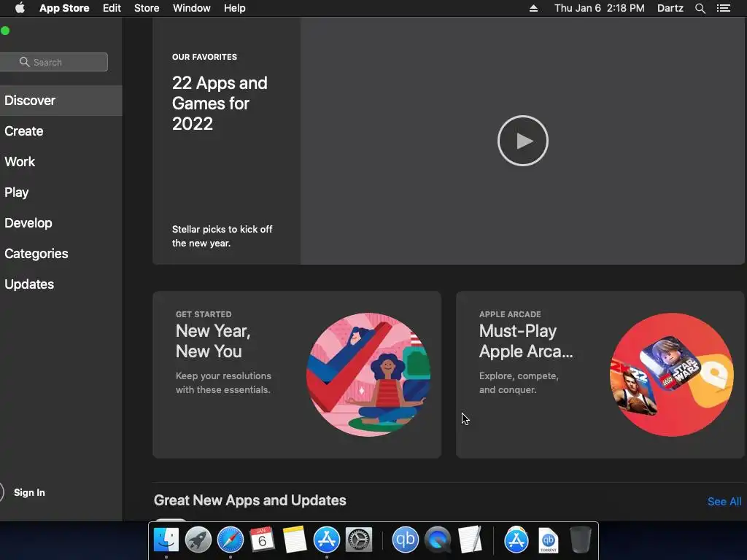Click the yoga illustration artwork
747x560 pixels.
[x=368, y=375]
